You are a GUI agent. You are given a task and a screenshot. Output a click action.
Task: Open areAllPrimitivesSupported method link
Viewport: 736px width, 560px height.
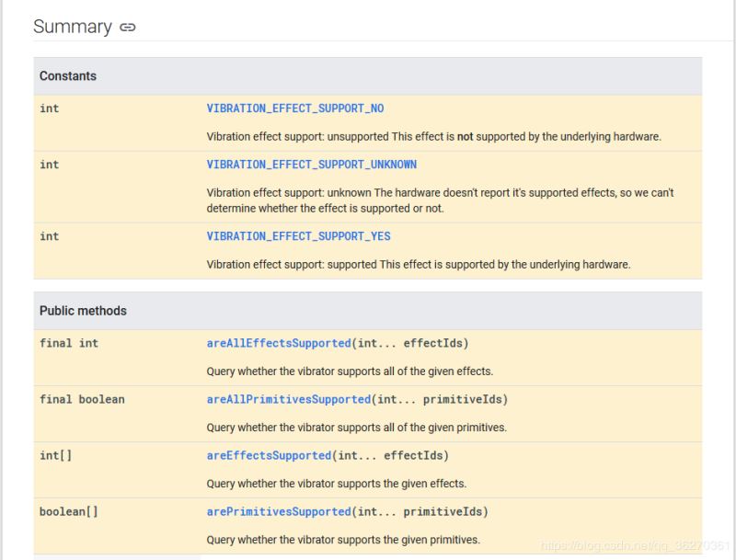(x=289, y=399)
